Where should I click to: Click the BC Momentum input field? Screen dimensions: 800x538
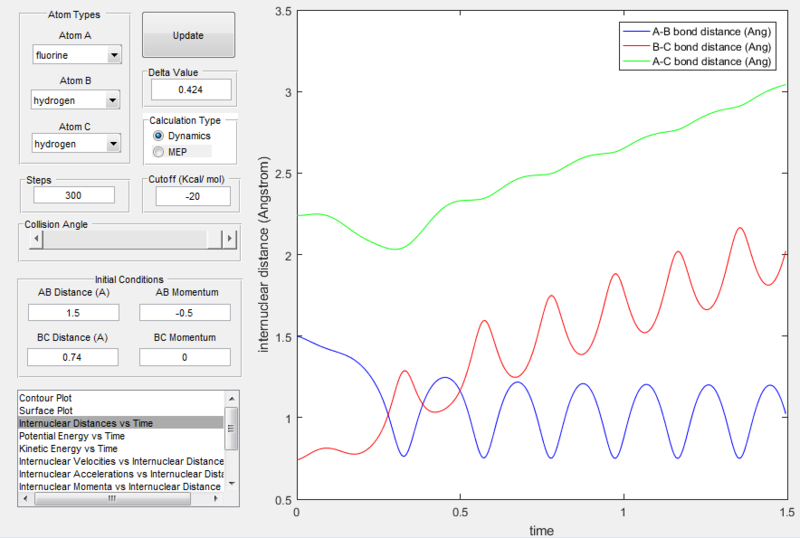click(x=185, y=357)
